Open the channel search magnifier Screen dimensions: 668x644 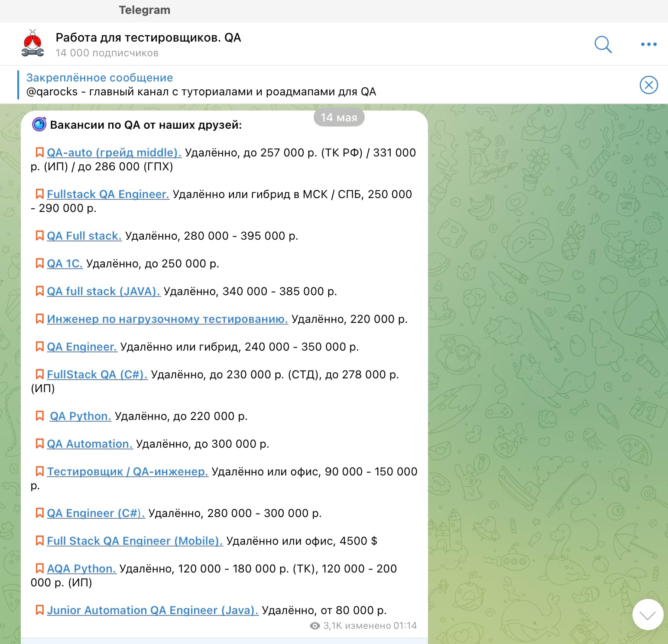603,44
